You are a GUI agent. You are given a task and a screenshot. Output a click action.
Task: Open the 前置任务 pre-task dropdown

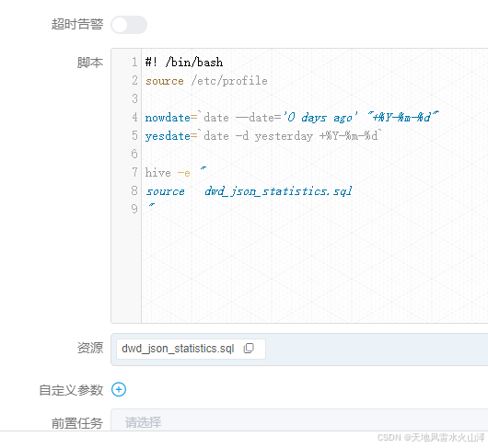299,420
